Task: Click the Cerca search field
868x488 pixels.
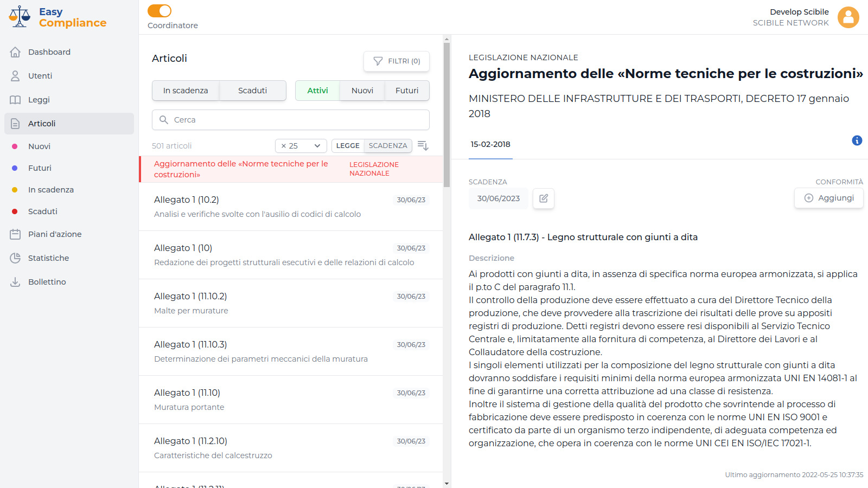Action: [291, 119]
